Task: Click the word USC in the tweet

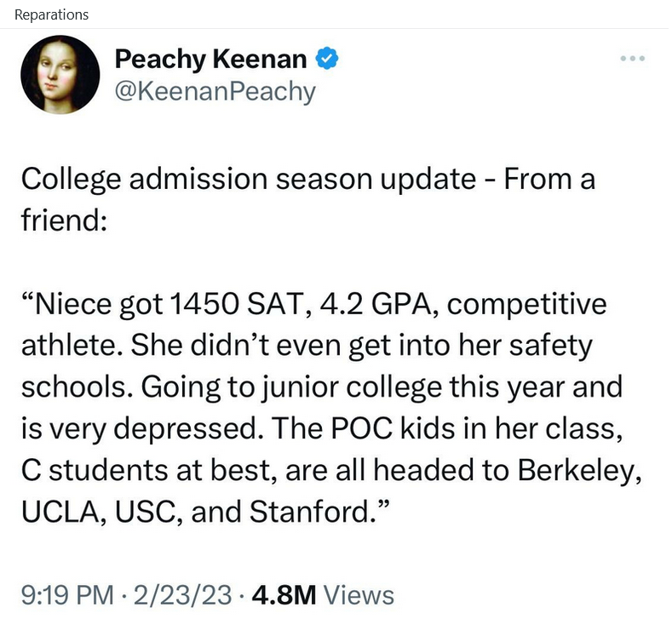Action: pyautogui.click(x=149, y=511)
